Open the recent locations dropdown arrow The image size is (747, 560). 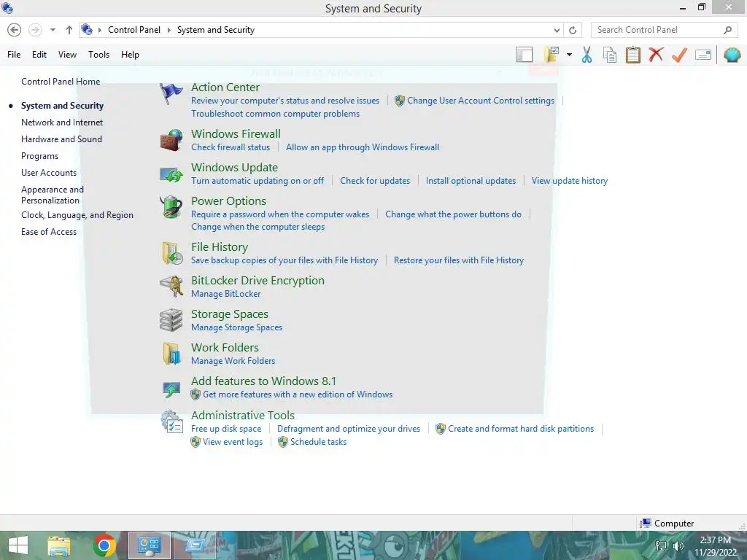click(53, 30)
